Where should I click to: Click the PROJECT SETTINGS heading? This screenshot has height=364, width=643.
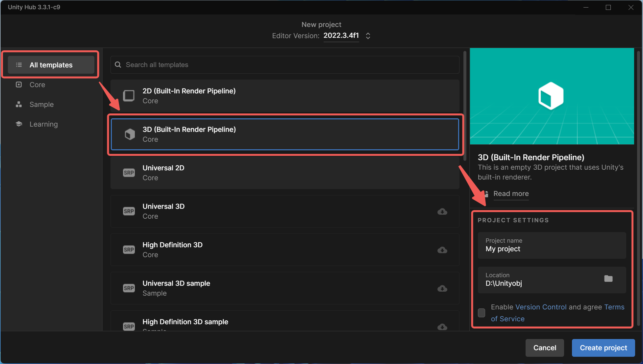513,220
